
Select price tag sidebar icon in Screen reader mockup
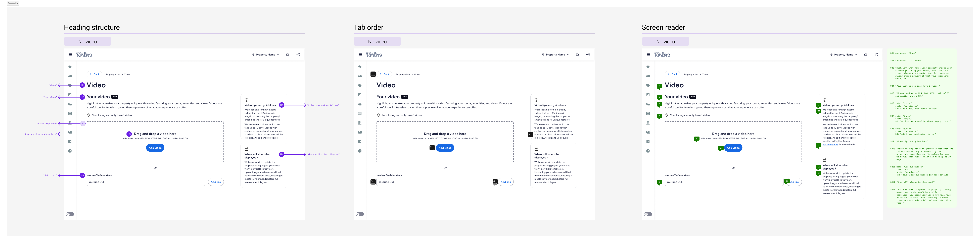tap(648, 85)
